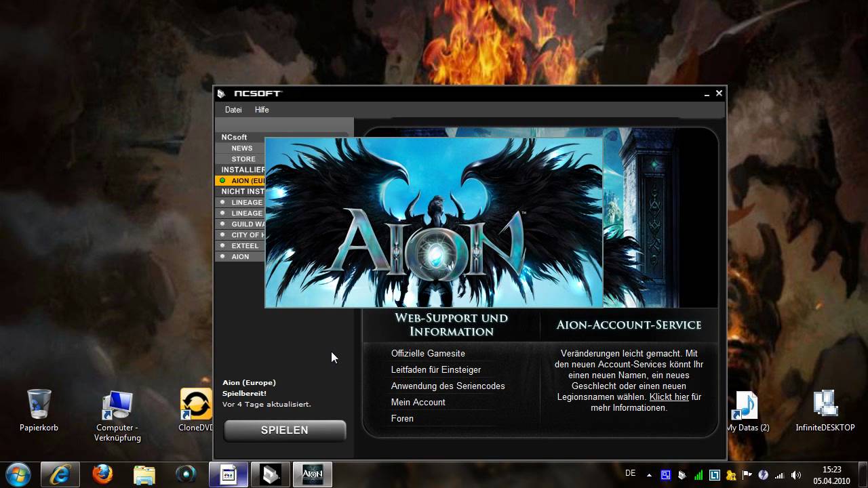868x488 pixels.
Task: Select the bottom AION entry under EXTEEL
Action: [240, 257]
